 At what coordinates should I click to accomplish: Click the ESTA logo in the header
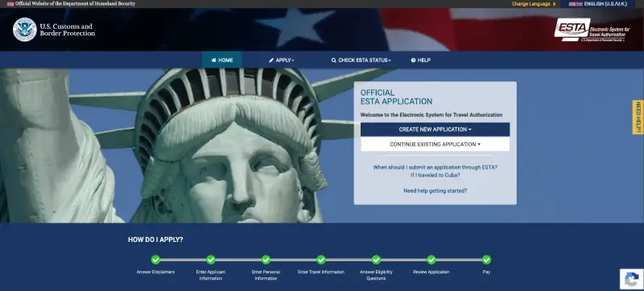pos(592,30)
